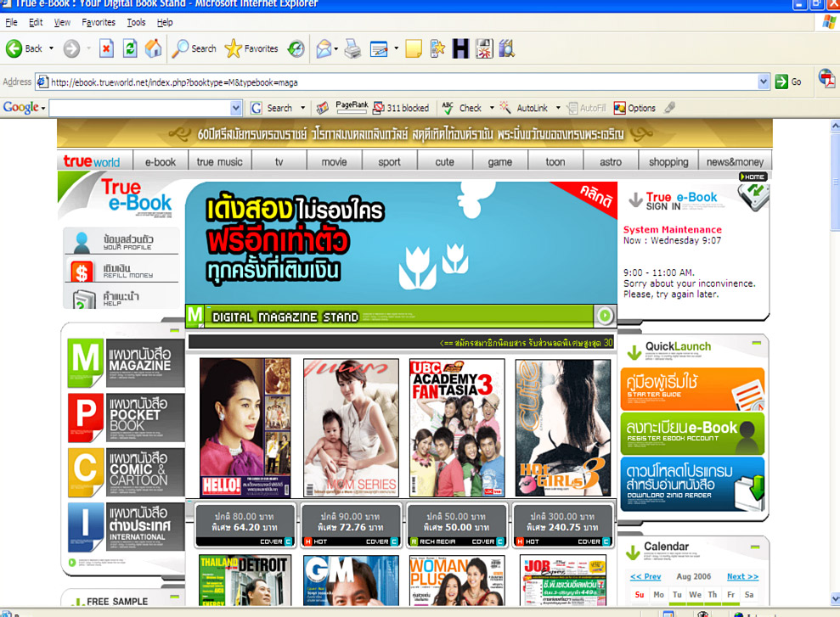Viewport: 840px width, 617px height.
Task: Click the Edit page icon in toolbar
Action: click(379, 48)
